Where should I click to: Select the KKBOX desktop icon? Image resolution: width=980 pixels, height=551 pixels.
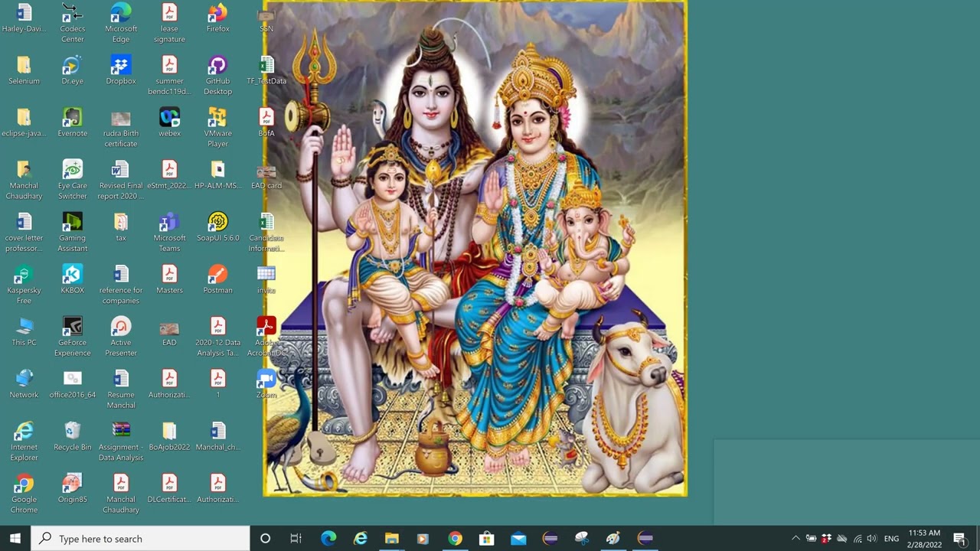coord(73,279)
